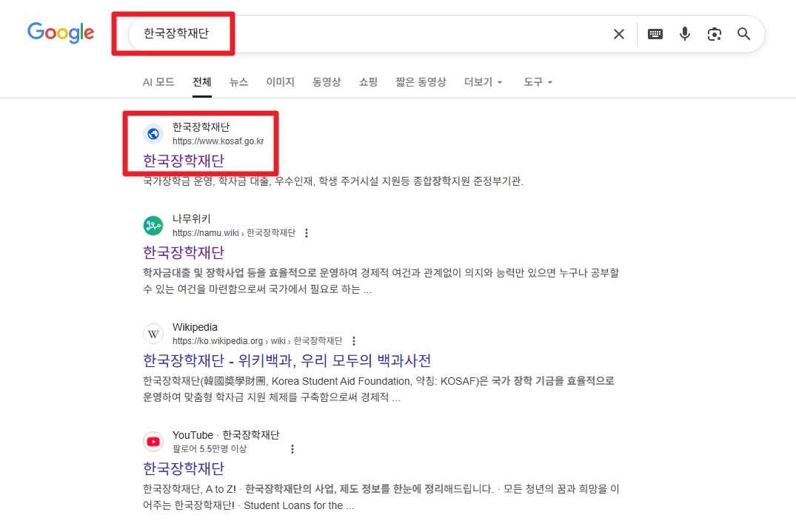Click the kosaf.go.kr site globe icon
Viewport: 796px width, 532px height.
153,133
